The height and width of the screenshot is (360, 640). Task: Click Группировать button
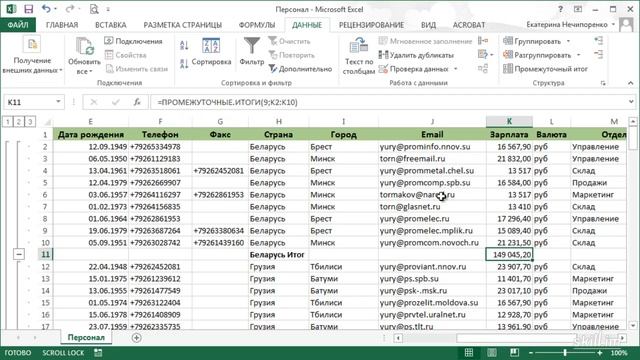click(x=532, y=41)
